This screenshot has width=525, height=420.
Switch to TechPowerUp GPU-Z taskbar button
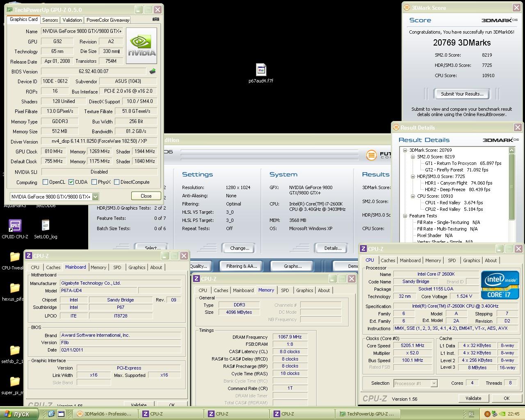(x=367, y=414)
